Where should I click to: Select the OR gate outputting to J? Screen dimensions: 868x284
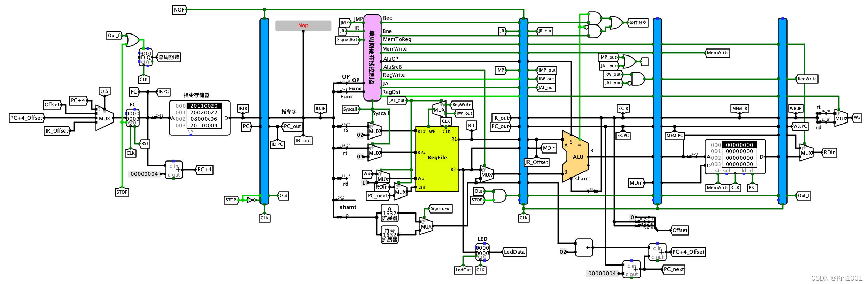(x=629, y=61)
